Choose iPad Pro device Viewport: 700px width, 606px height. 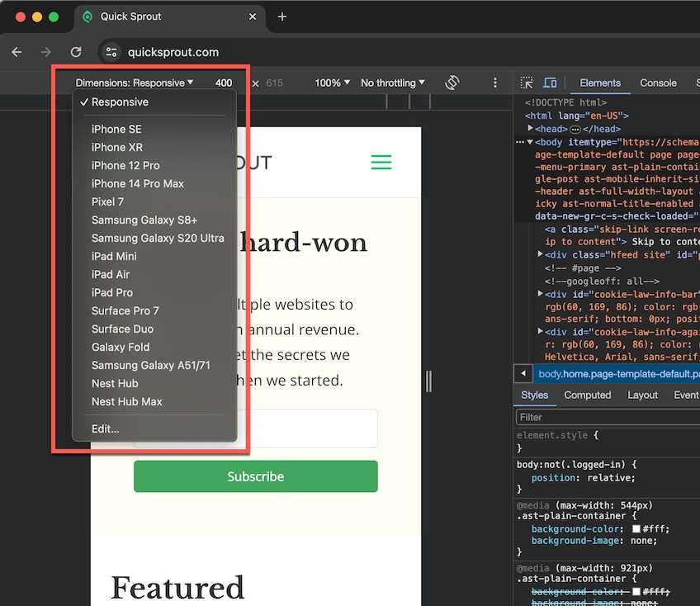pyautogui.click(x=154, y=292)
